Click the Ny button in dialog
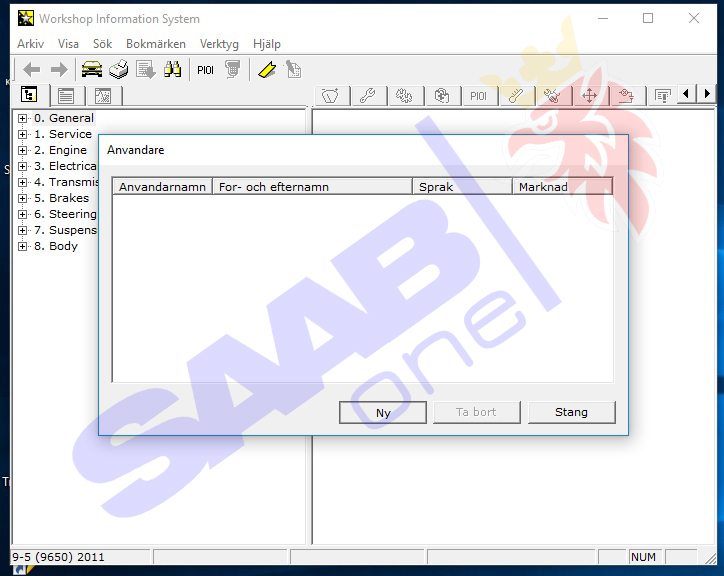The image size is (724, 576). point(383,412)
